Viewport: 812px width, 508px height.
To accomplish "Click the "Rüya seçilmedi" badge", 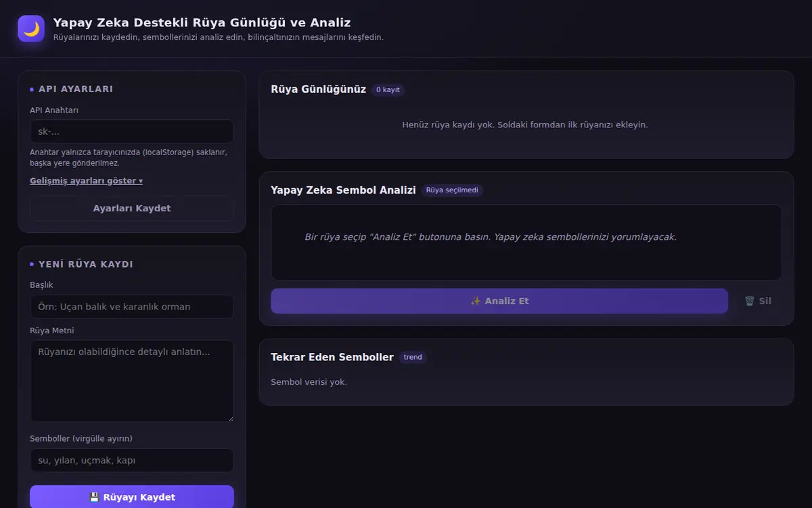I will [452, 190].
